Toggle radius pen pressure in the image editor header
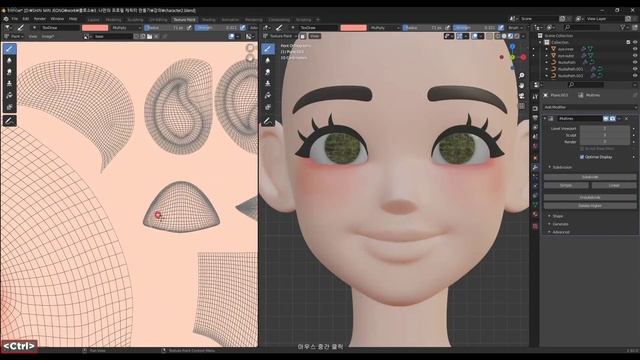 click(189, 28)
